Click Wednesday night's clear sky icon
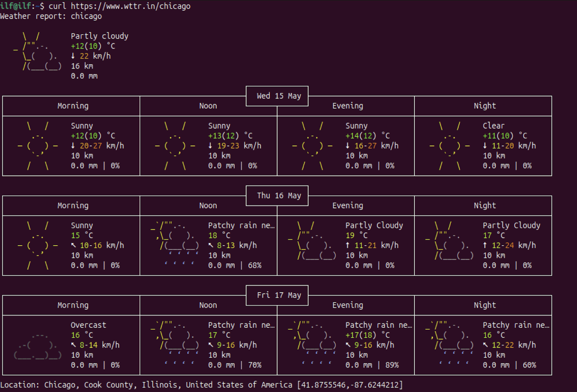The image size is (577, 392). click(x=450, y=146)
